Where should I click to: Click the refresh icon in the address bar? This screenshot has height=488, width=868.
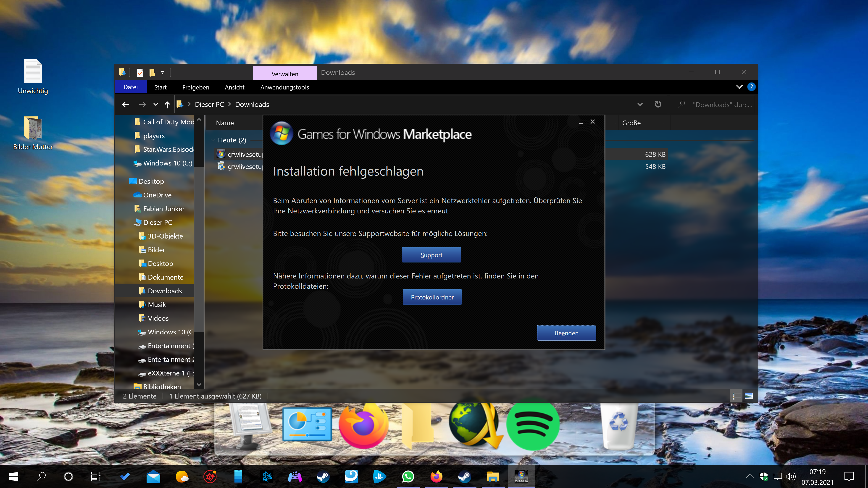658,104
